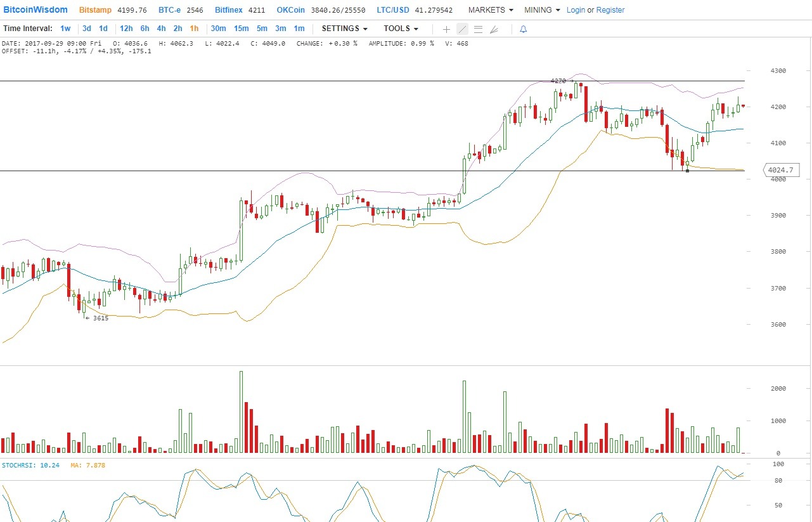This screenshot has height=522, width=812.
Task: Select the LTC/USD market ticker
Action: 392,10
